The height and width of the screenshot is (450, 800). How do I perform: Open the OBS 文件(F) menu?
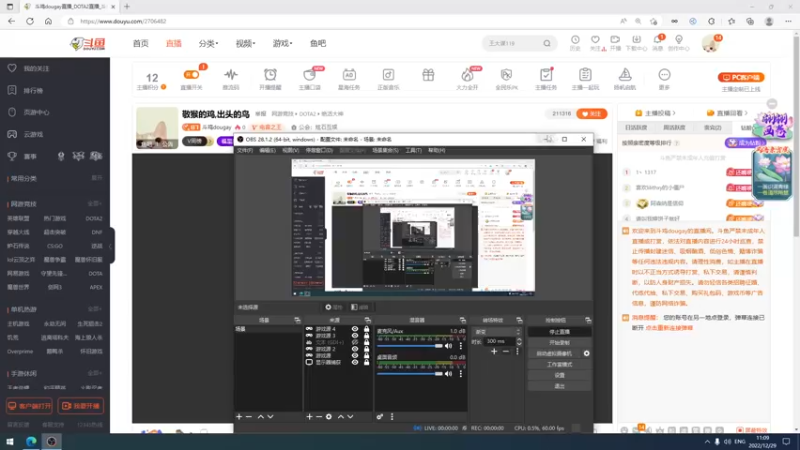245,151
